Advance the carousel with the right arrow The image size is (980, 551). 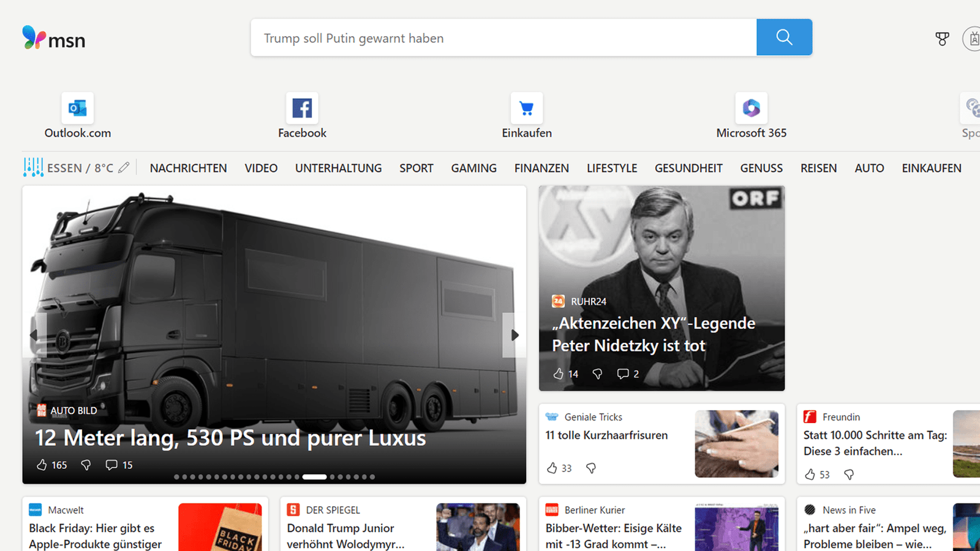pos(513,335)
